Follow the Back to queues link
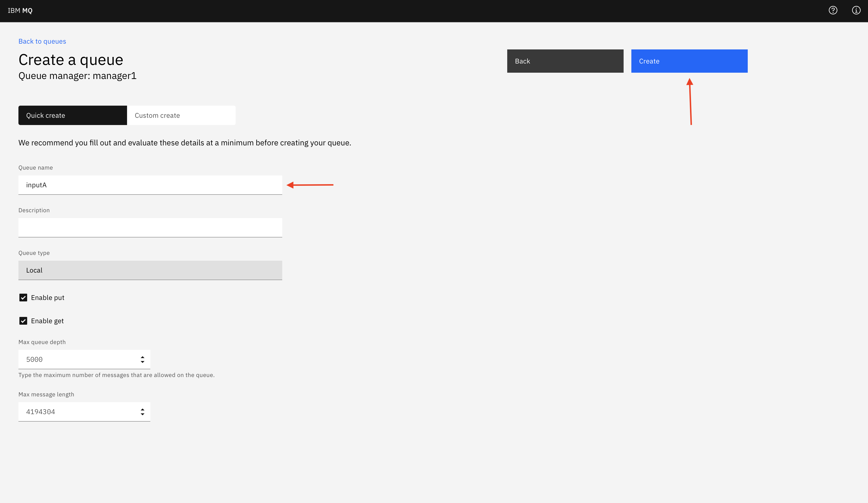 coord(42,41)
